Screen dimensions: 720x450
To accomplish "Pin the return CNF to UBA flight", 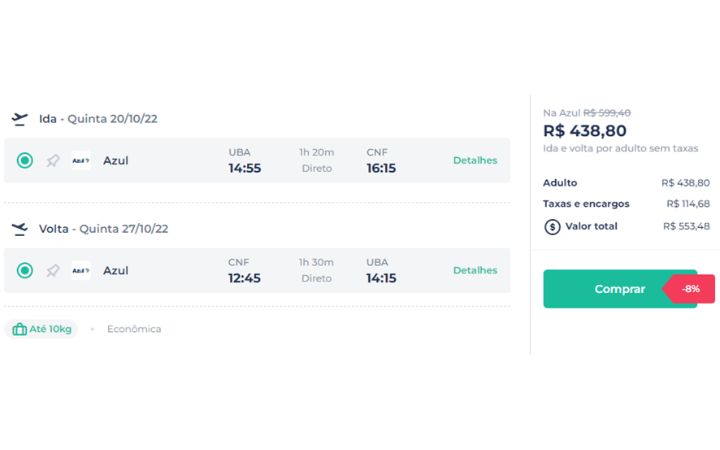I will click(53, 270).
